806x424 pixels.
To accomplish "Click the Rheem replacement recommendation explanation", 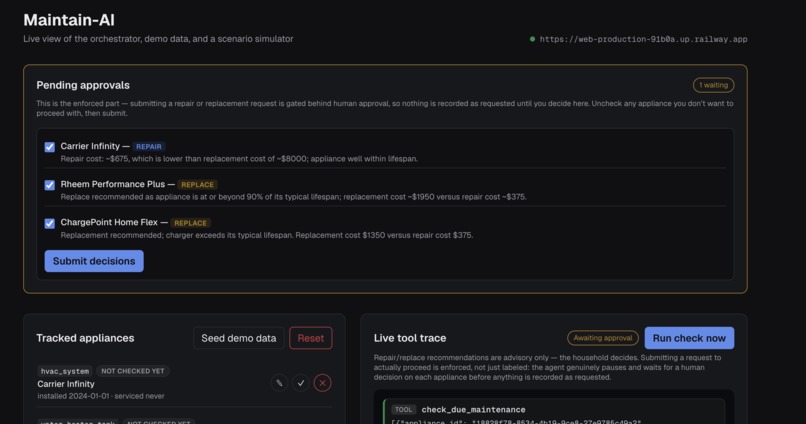I will tap(294, 197).
